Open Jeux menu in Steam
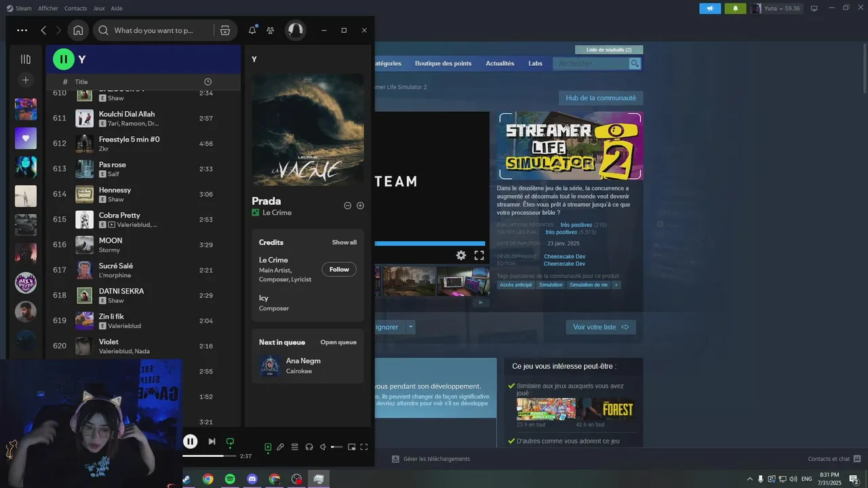 coord(99,8)
